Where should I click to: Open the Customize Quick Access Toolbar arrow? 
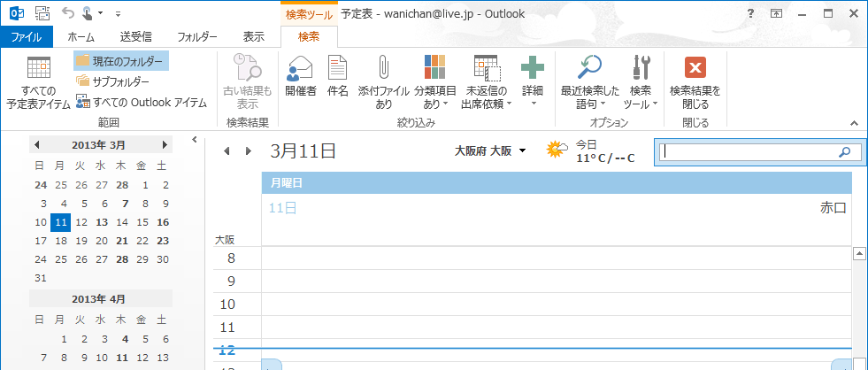click(119, 13)
